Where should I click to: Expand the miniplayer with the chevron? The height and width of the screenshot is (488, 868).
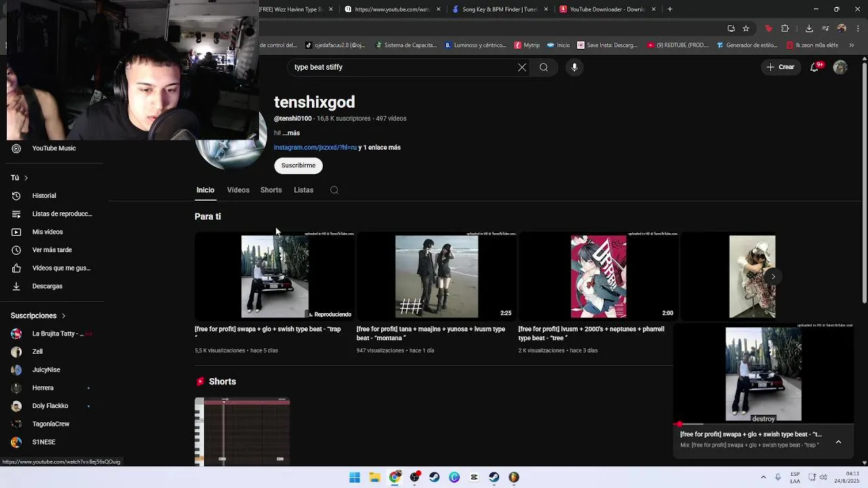(x=838, y=442)
